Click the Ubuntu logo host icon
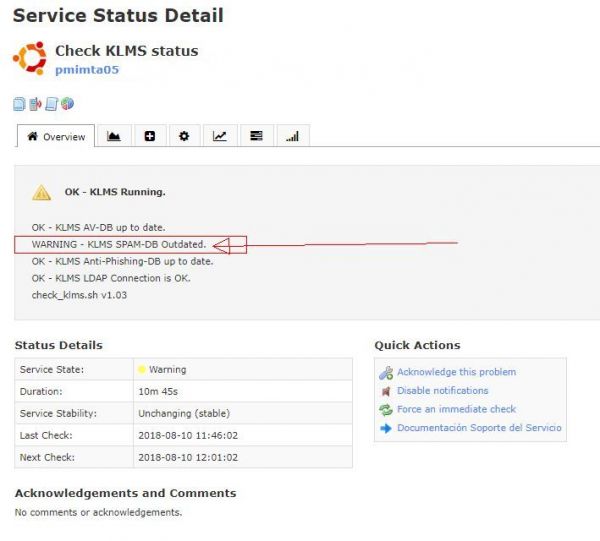 click(30, 58)
